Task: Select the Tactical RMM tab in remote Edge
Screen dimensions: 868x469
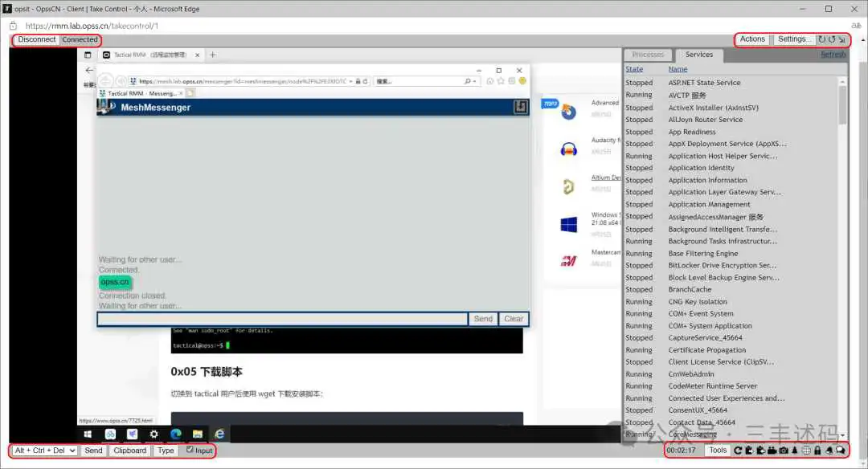Action: click(x=149, y=55)
